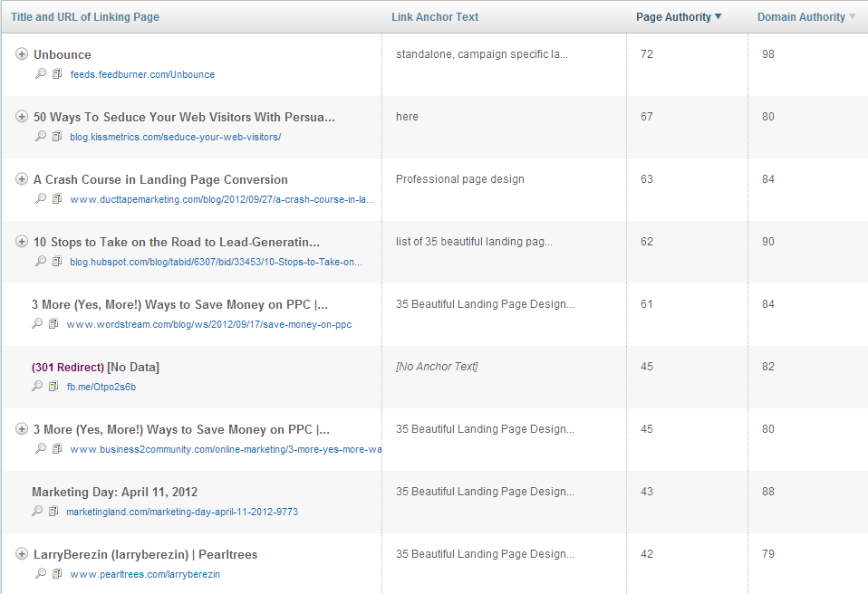Click Title and URL of Linking Page header
The width and height of the screenshot is (868, 594).
click(x=85, y=17)
